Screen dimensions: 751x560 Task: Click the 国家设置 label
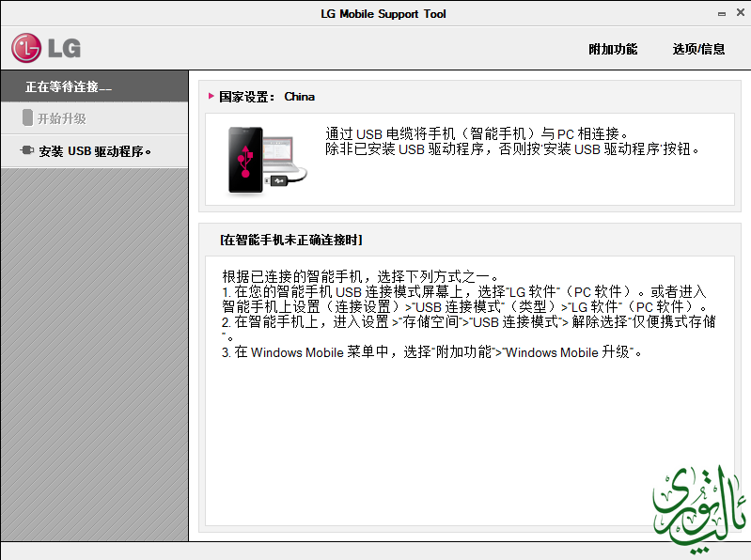click(x=247, y=97)
